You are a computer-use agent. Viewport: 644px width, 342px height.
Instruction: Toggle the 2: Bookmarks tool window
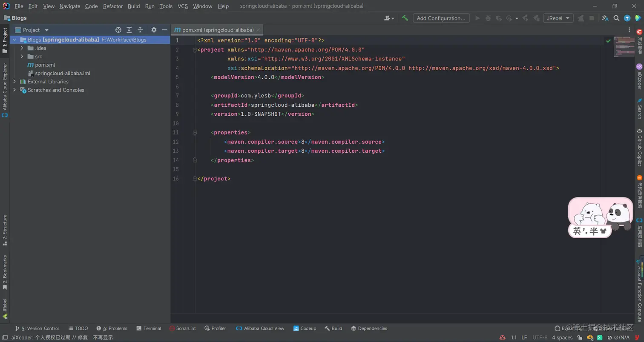pos(5,272)
